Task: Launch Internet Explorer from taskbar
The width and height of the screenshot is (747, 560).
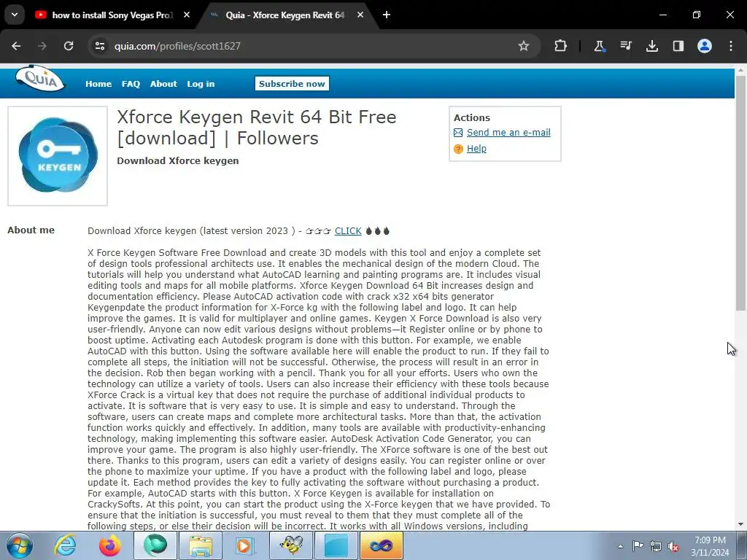Action: coord(65,545)
